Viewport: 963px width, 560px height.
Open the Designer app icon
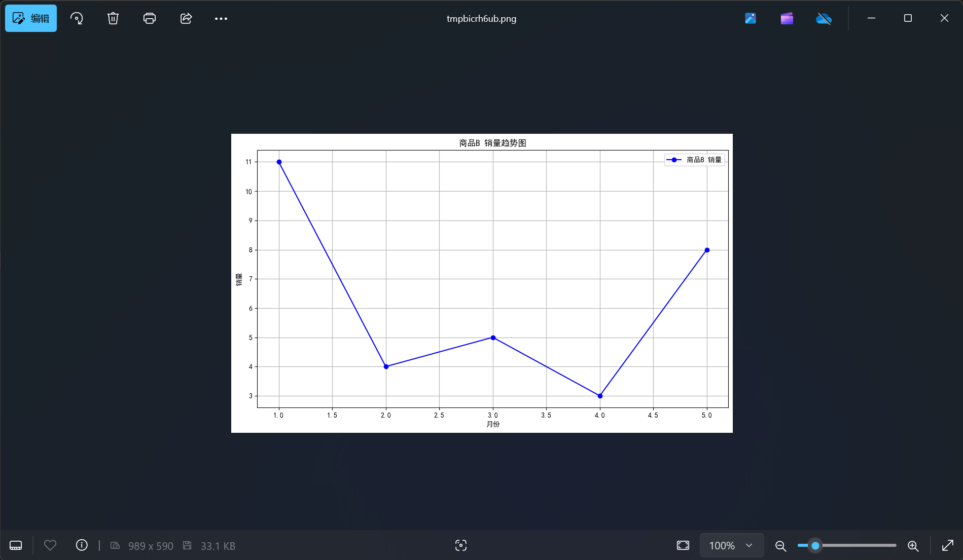(751, 19)
